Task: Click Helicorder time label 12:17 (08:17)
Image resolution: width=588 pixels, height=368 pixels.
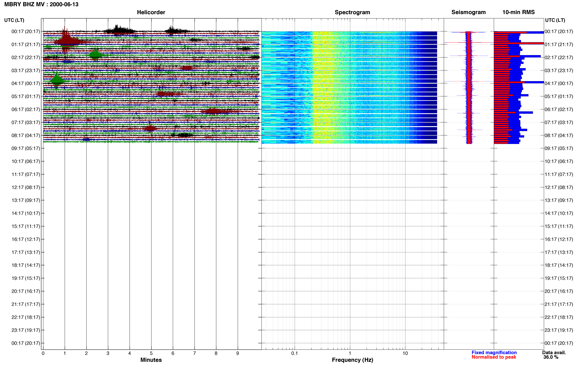Action: coord(26,187)
